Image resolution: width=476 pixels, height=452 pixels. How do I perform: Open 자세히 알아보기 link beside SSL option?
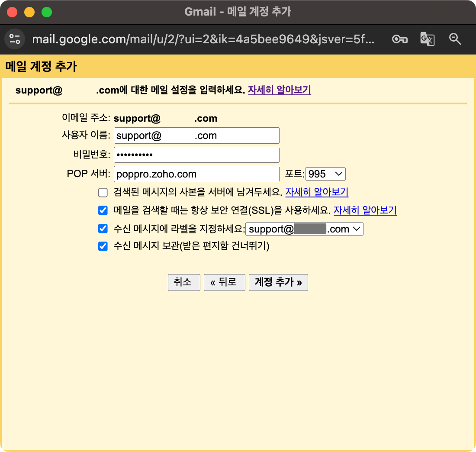[x=365, y=210]
